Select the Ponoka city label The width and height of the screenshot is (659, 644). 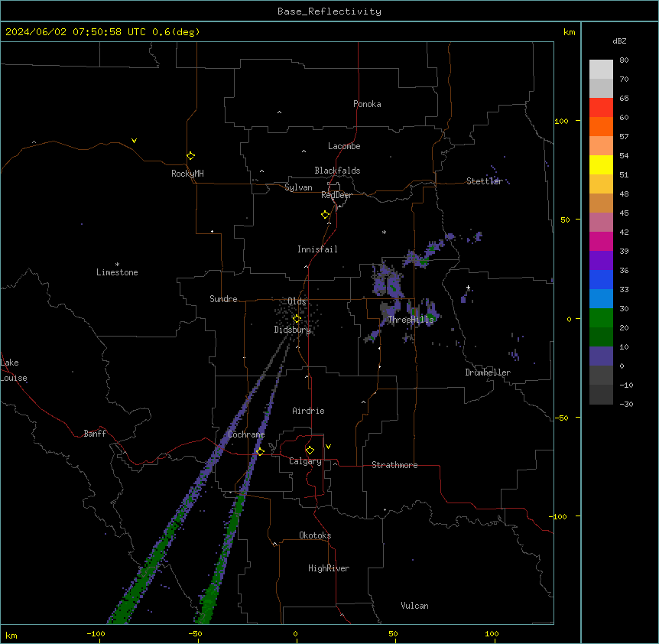367,104
